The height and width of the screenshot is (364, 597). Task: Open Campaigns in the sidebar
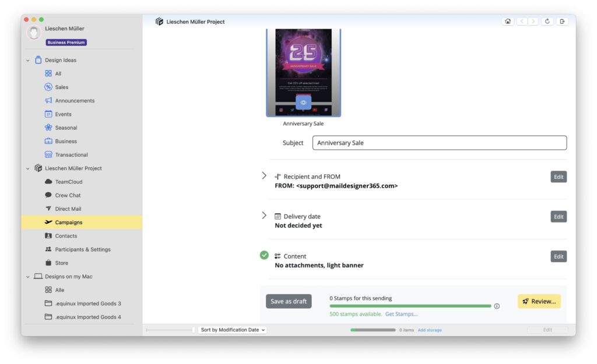click(82, 222)
